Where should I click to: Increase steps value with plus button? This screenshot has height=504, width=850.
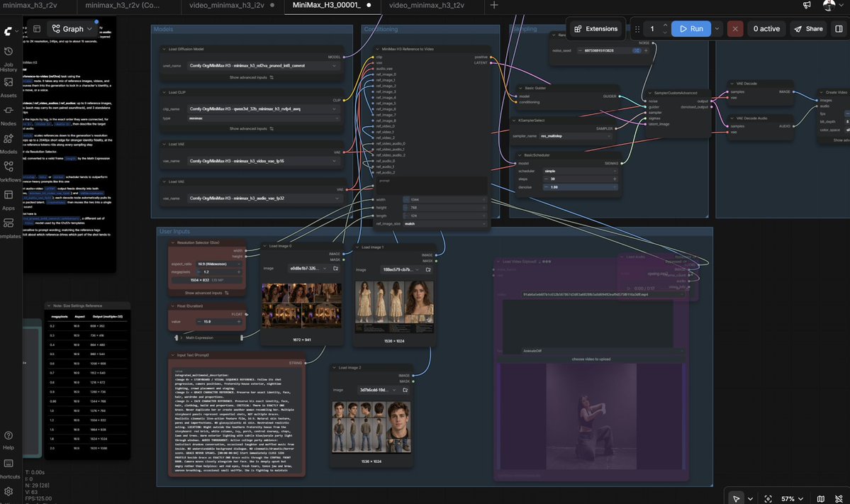(614, 179)
